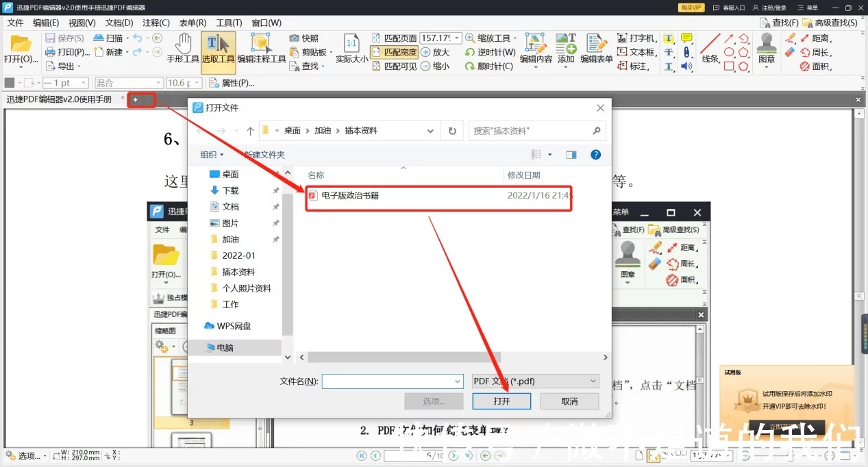The width and height of the screenshot is (868, 467).
Task: Click the sound annotation speaker icon
Action: (686, 66)
